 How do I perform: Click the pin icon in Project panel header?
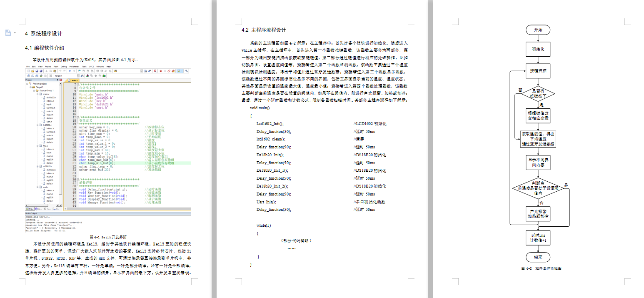58,80
